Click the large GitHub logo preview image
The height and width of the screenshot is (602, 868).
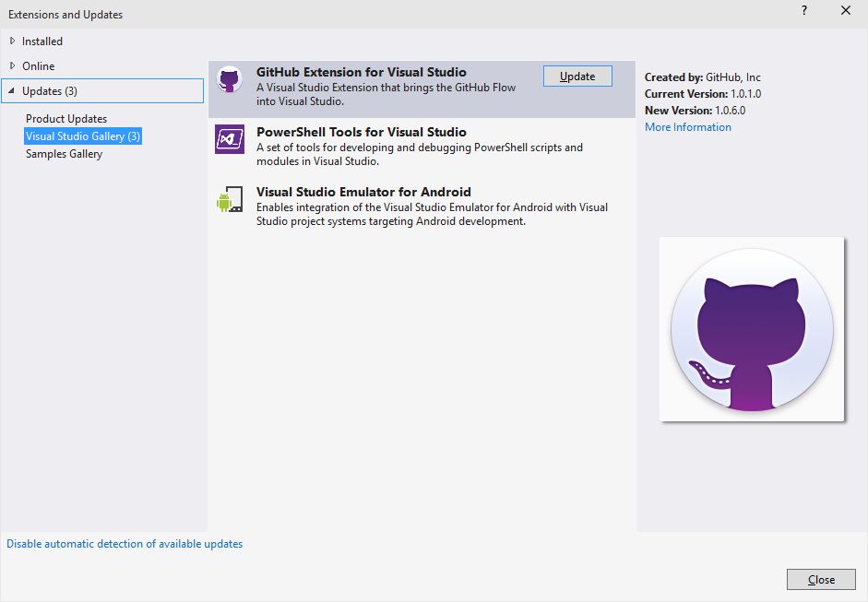[x=752, y=329]
